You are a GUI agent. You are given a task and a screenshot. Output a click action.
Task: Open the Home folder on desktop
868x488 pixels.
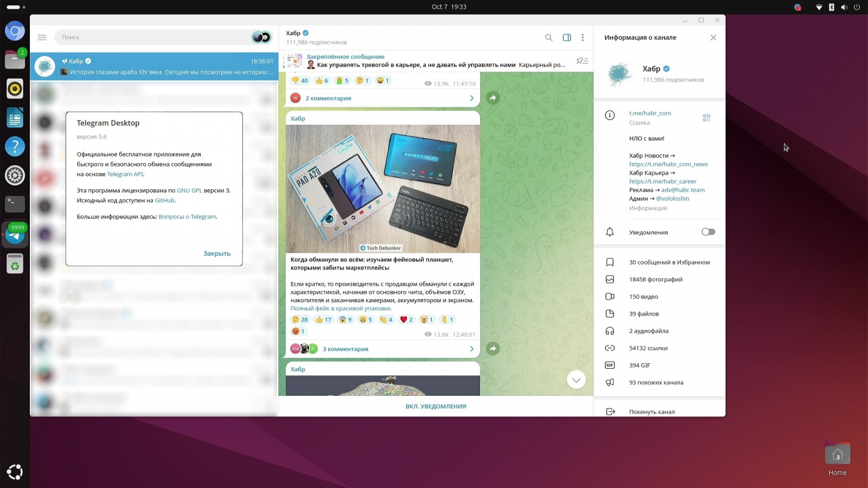click(x=837, y=459)
